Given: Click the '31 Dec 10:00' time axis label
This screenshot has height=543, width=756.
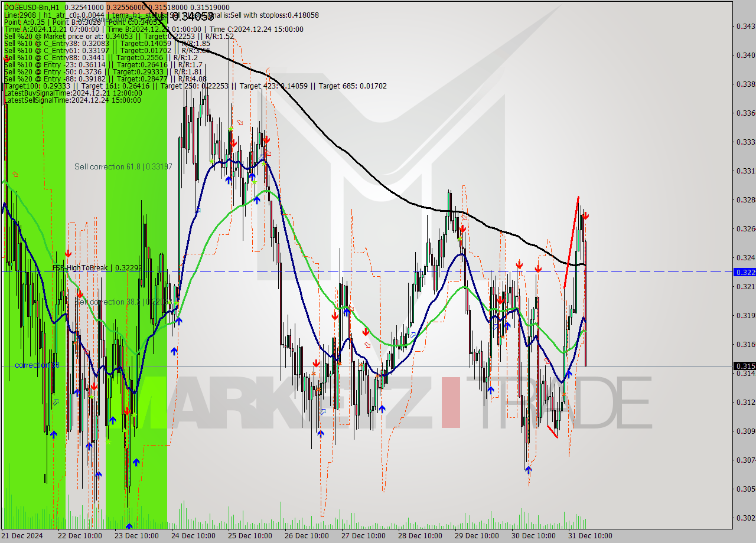Looking at the screenshot, I should [x=590, y=536].
